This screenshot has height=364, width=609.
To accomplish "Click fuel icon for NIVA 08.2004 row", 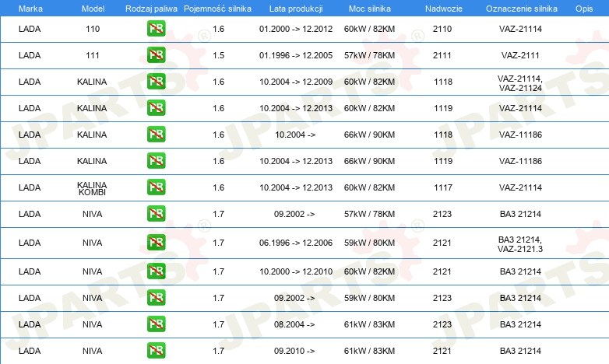I will pos(156,324).
